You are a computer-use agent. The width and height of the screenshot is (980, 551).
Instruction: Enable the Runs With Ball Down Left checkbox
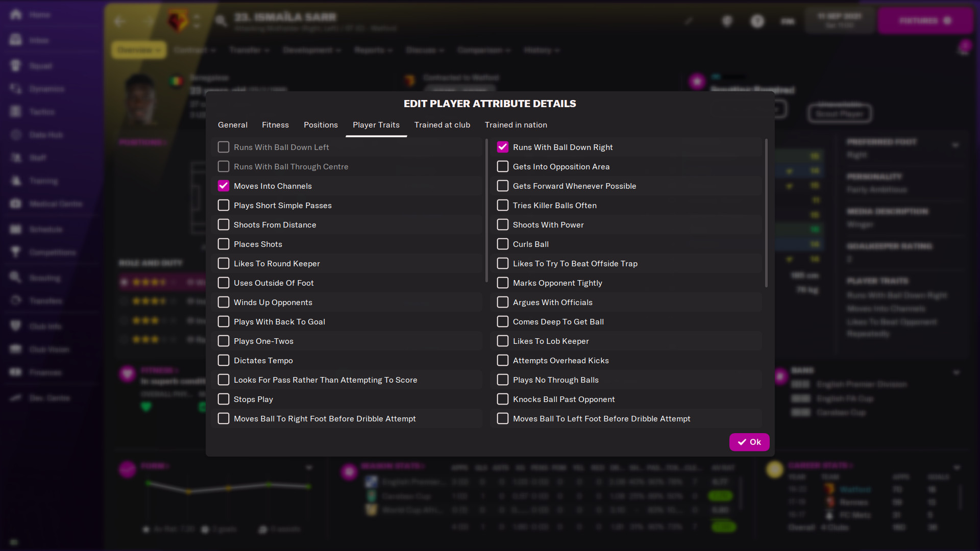224,146
